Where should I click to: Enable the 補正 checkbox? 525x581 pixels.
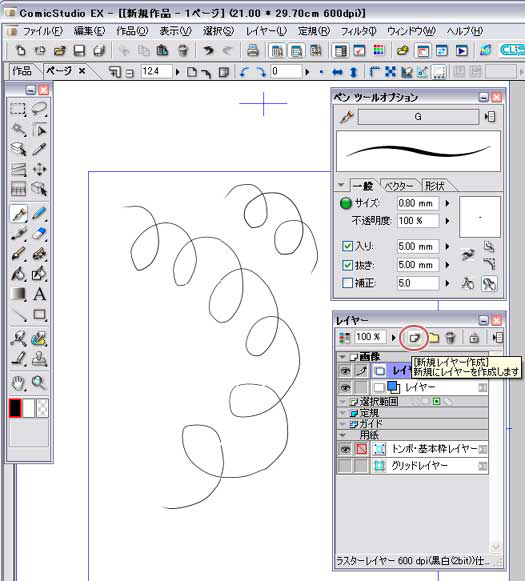coord(348,283)
